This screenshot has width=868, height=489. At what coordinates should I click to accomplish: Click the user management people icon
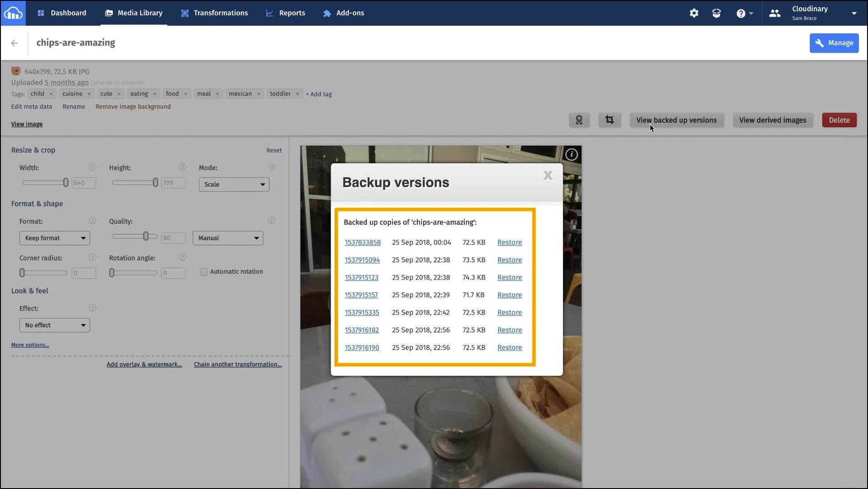tap(775, 13)
